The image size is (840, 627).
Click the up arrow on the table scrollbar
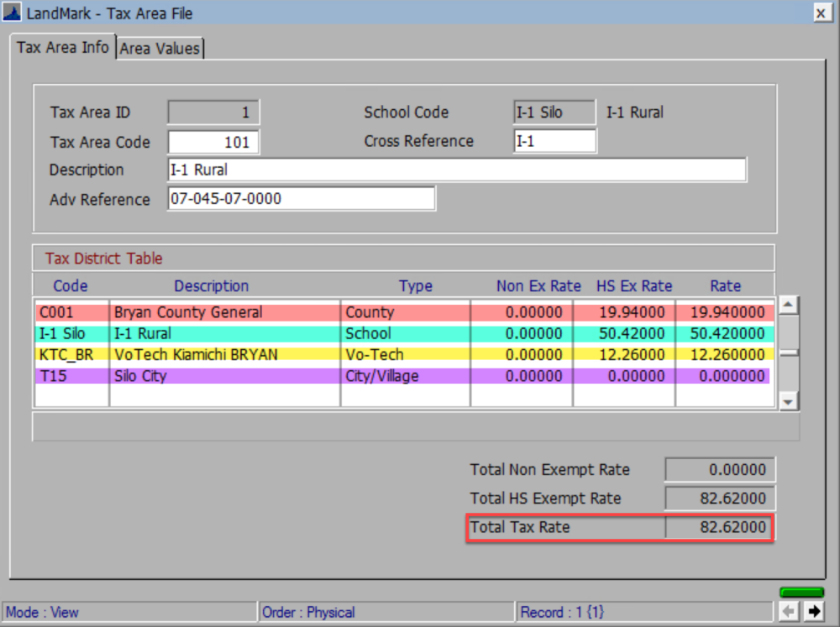point(789,306)
